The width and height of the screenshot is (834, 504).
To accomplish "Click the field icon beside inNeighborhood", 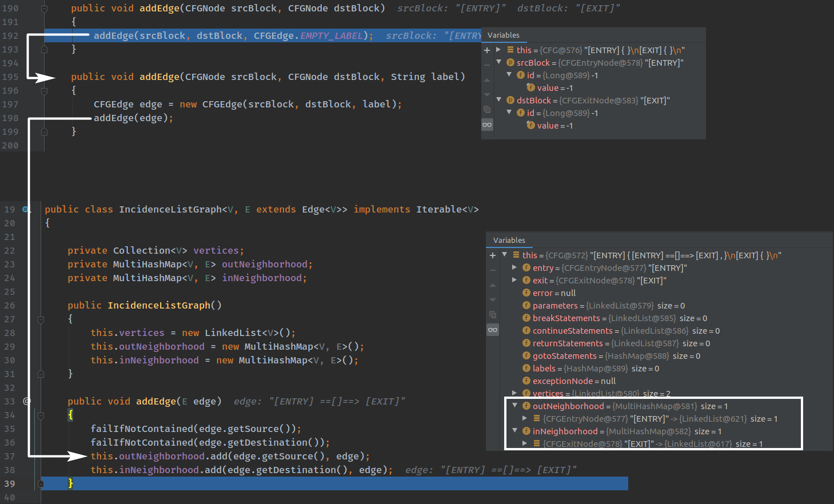I will tap(526, 431).
